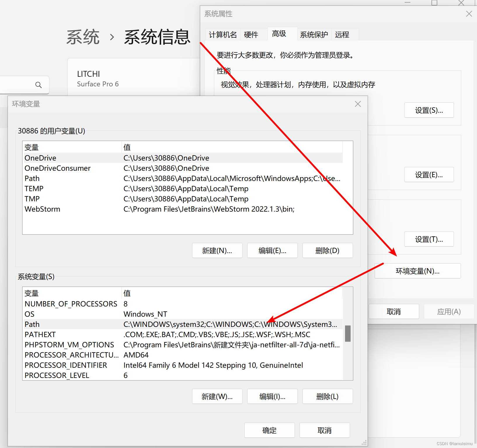Click 值 column header in system variables

click(x=232, y=293)
